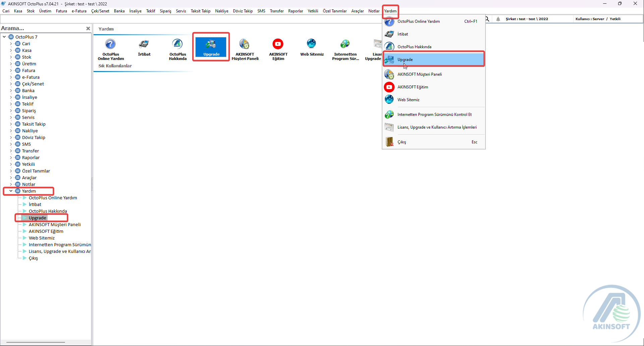Viewport: 644px width, 346px height.
Task: Select AKINSOFT Eğitim menu entry
Action: point(433,87)
